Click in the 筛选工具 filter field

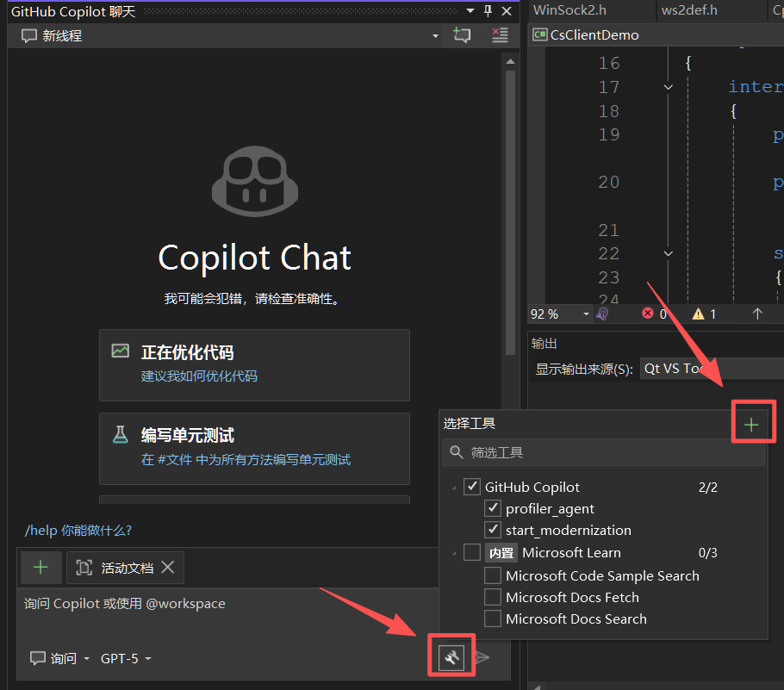pos(603,452)
